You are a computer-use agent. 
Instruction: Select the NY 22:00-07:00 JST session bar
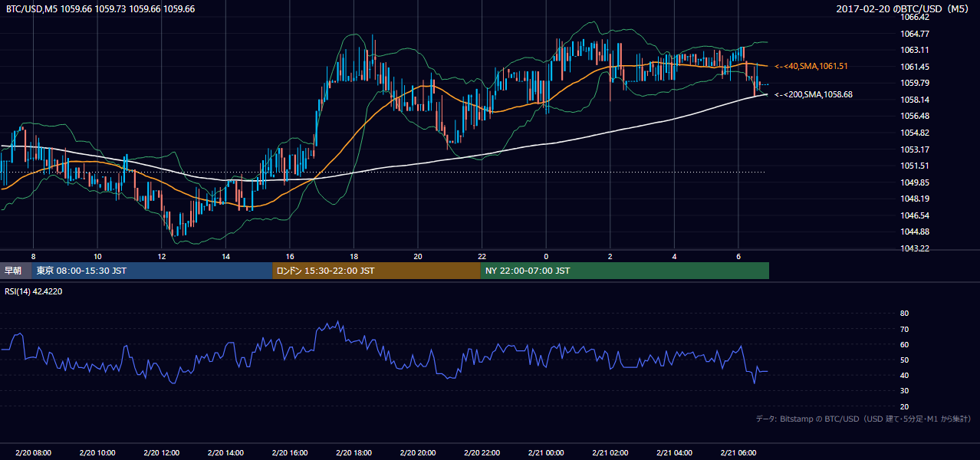[625, 271]
